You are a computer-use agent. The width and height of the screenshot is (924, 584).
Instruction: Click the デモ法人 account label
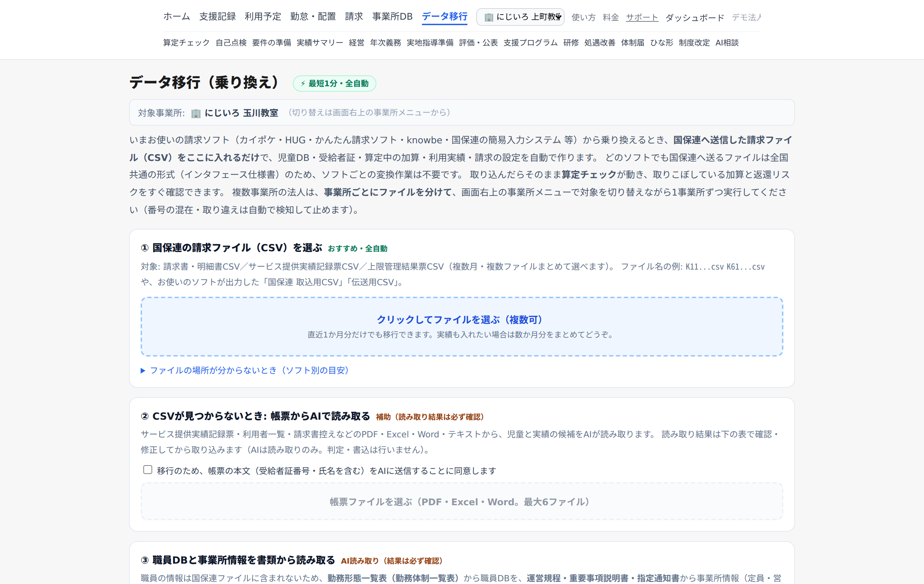click(x=746, y=17)
